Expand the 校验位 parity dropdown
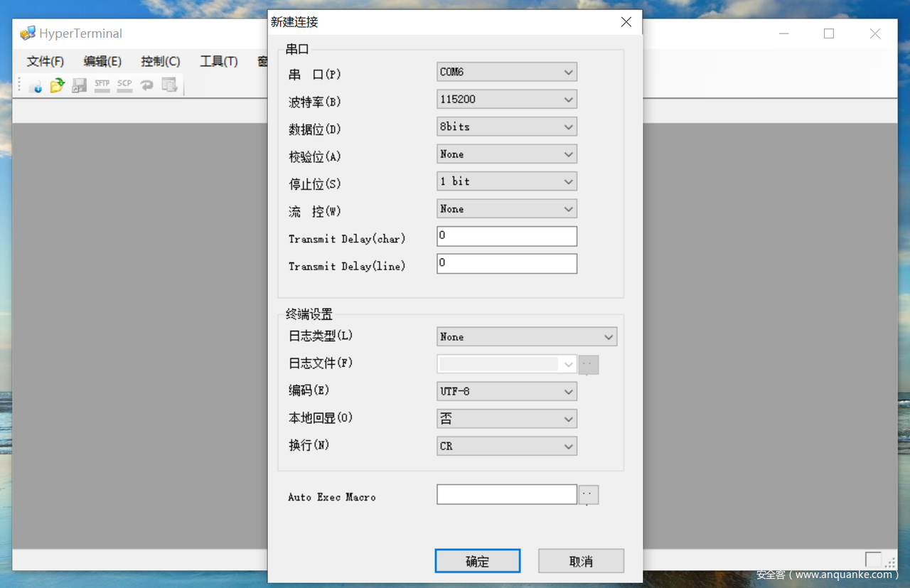Image resolution: width=910 pixels, height=588 pixels. click(506, 154)
